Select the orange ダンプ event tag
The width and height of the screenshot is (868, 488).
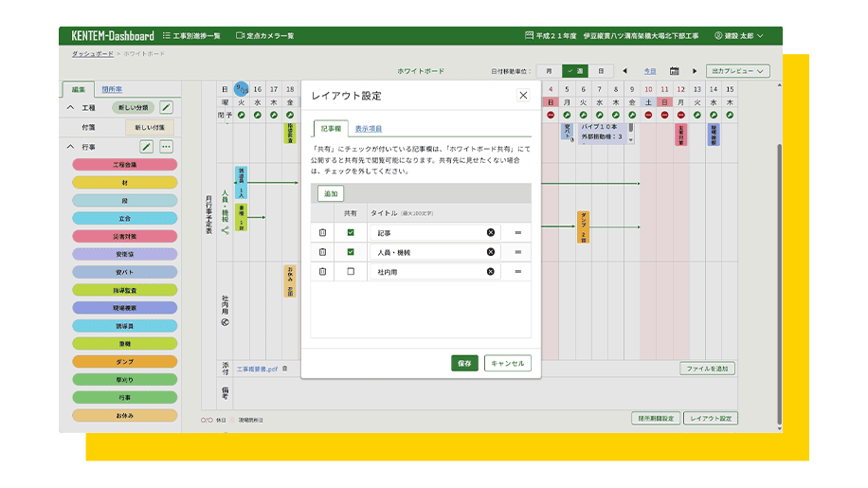click(x=124, y=362)
